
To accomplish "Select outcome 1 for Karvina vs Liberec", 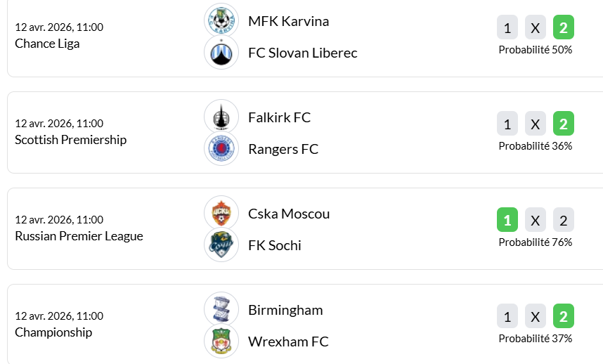I will coord(507,28).
